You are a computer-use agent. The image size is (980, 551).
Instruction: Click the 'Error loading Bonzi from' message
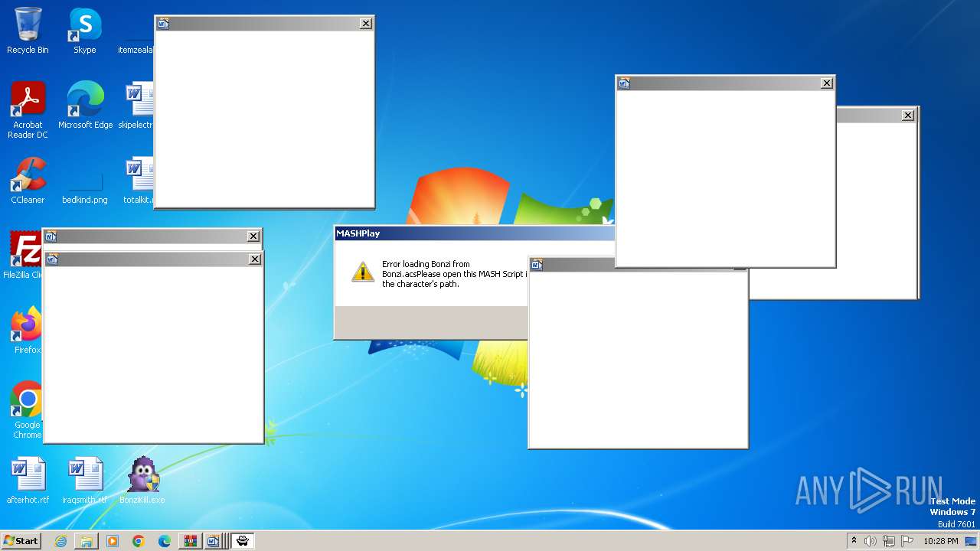tap(426, 264)
